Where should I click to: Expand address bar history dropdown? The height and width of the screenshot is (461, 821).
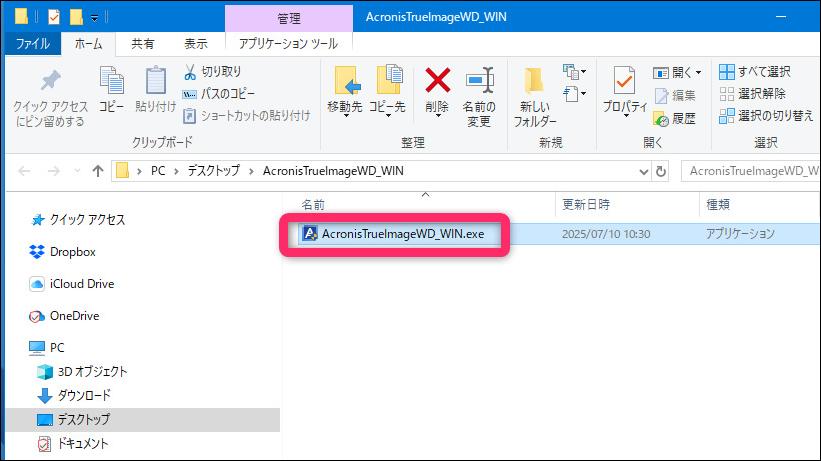click(x=644, y=171)
